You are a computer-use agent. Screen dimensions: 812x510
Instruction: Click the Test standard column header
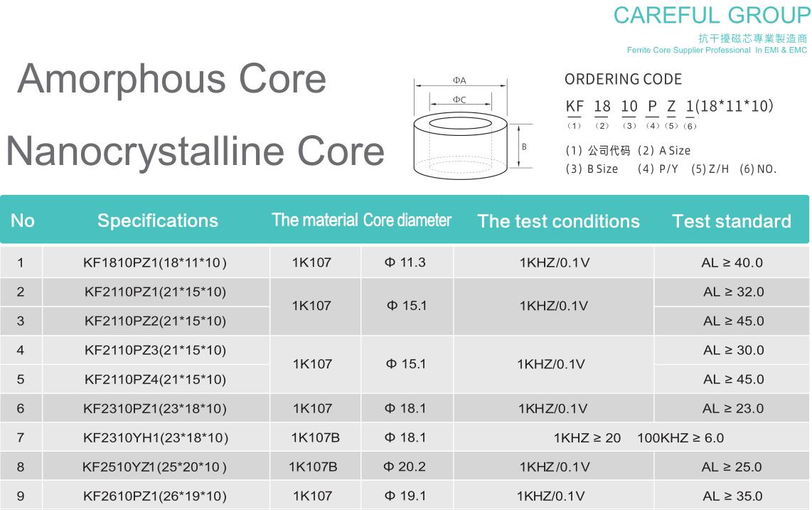(x=732, y=221)
